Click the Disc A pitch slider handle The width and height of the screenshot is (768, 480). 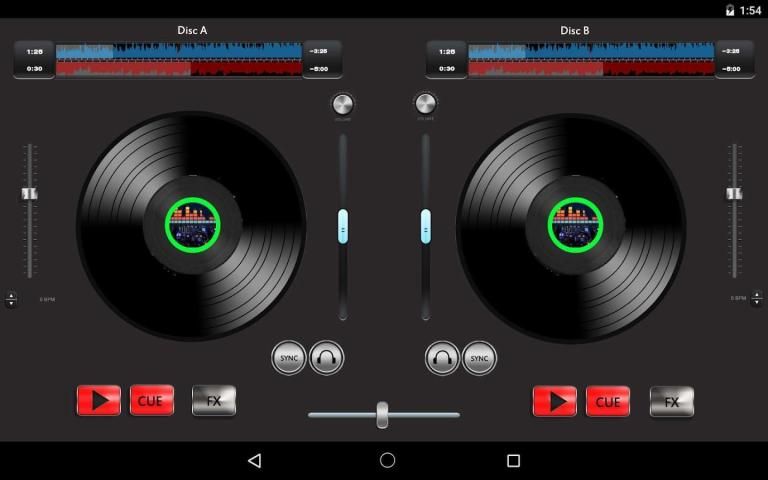30,193
